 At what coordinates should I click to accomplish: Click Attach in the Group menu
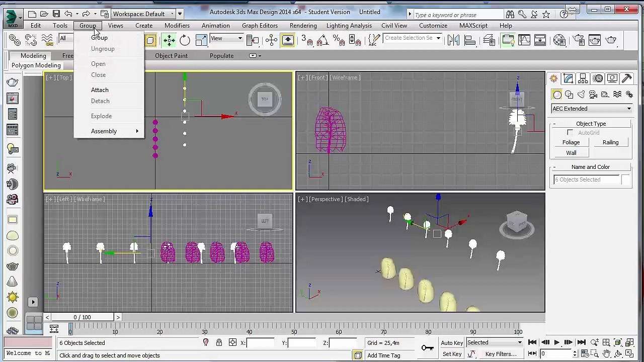(100, 90)
